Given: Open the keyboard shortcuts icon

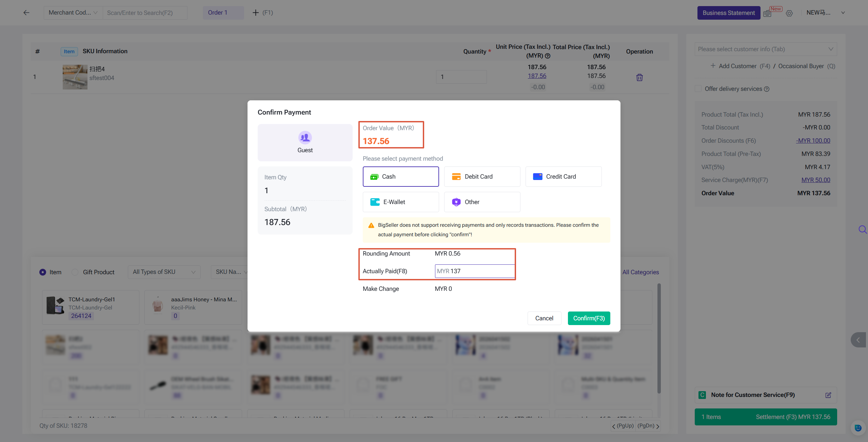Looking at the screenshot, I should click(x=767, y=13).
